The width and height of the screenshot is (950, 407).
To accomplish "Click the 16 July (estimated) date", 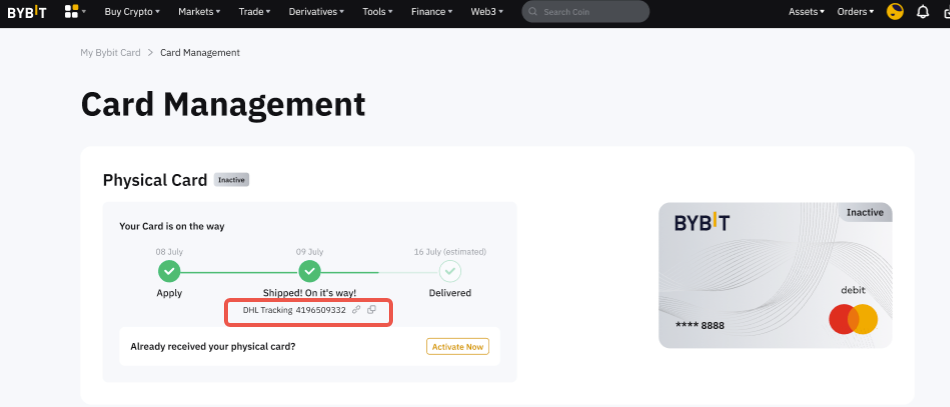I will pos(450,251).
